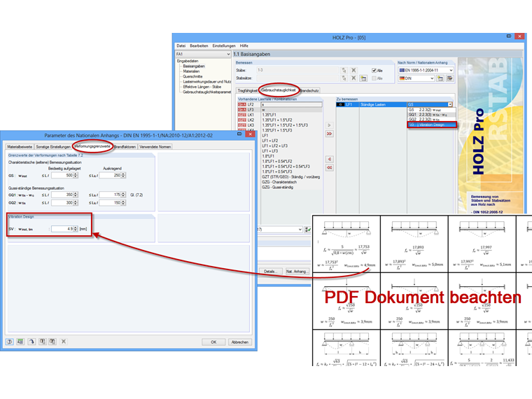Open the Bearbeiten menu

[199, 45]
